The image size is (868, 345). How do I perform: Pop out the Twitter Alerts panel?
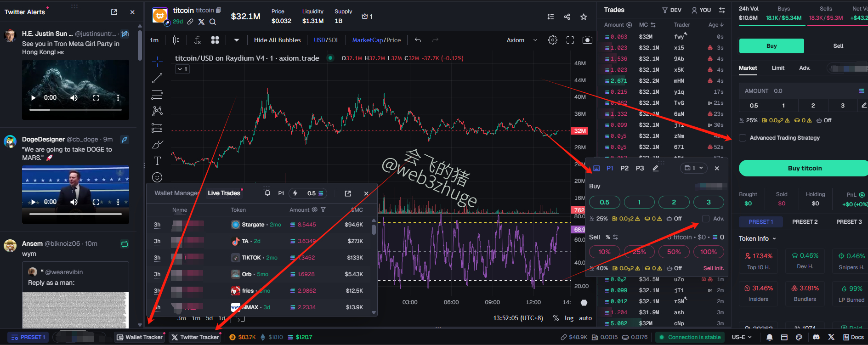pyautogui.click(x=114, y=12)
